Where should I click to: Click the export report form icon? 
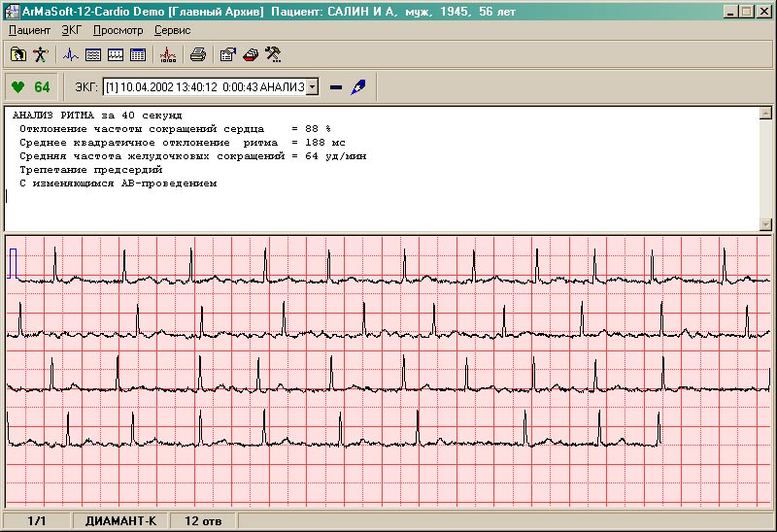pyautogui.click(x=228, y=54)
